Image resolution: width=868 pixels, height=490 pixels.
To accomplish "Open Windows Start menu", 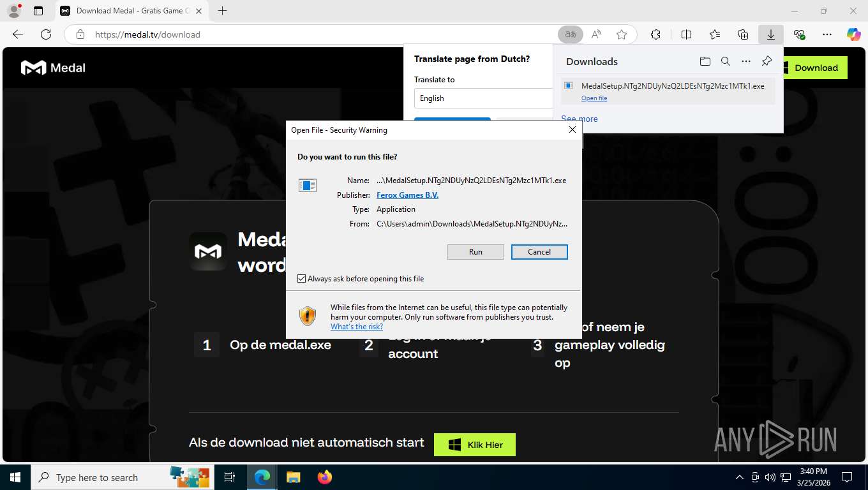I will point(15,477).
